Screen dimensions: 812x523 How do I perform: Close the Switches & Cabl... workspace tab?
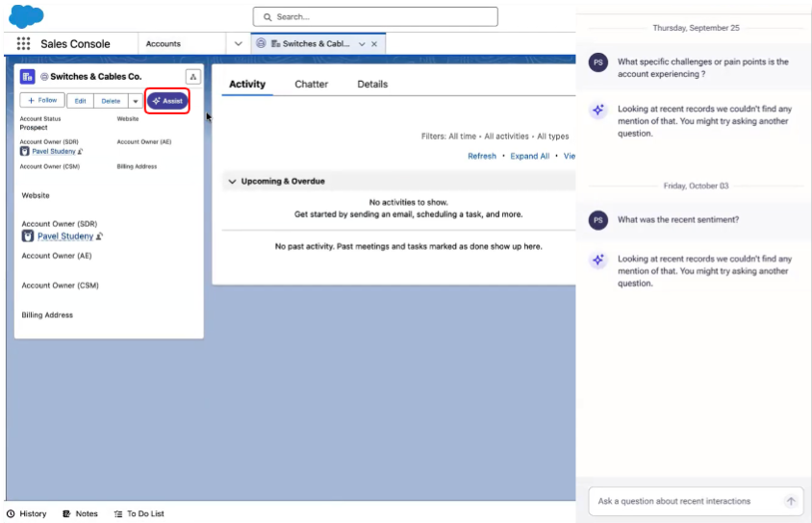point(374,44)
